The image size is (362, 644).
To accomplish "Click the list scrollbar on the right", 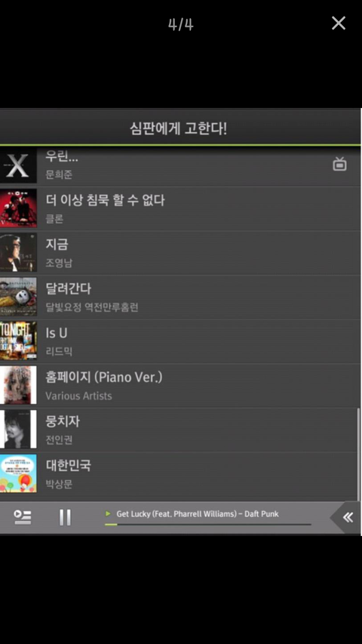I will 358,454.
